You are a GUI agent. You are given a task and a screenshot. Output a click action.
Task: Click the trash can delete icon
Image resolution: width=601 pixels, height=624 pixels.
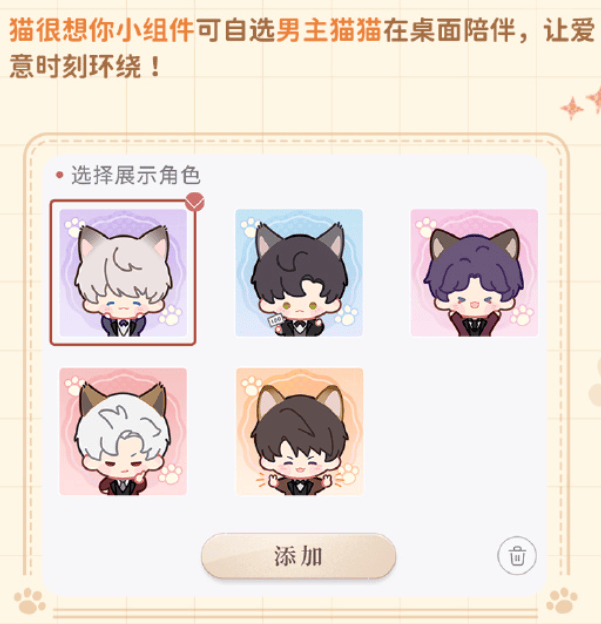517,556
